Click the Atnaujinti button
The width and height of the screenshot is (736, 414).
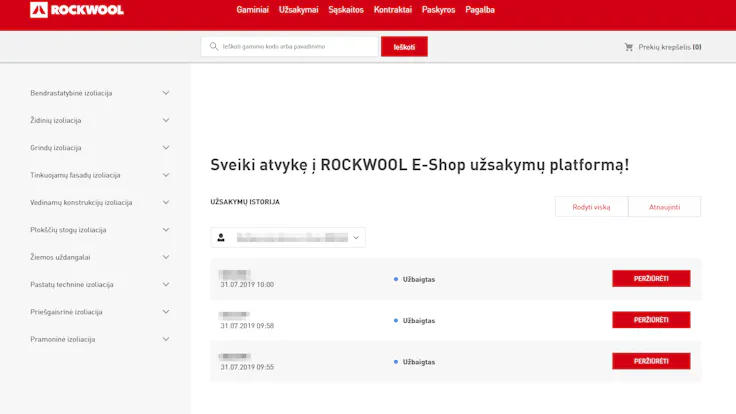[664, 207]
